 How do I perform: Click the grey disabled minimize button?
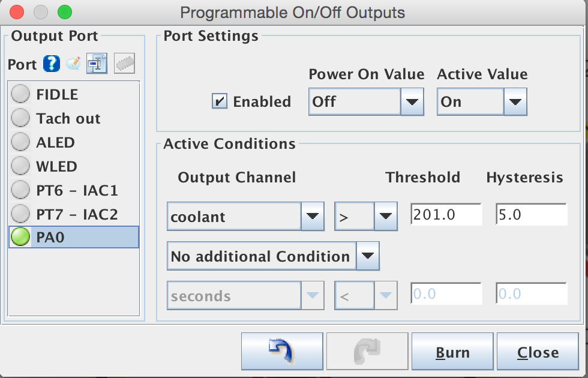click(x=41, y=12)
